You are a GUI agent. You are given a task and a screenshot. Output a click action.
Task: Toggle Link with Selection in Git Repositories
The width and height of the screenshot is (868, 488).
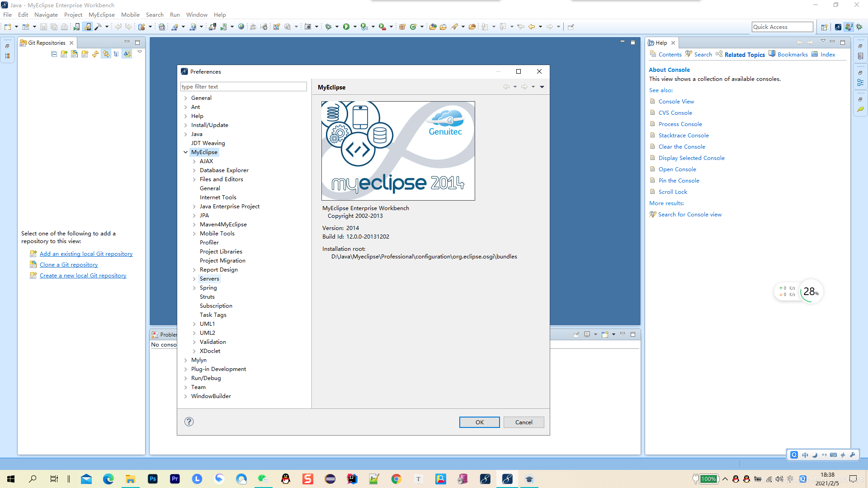(x=106, y=54)
